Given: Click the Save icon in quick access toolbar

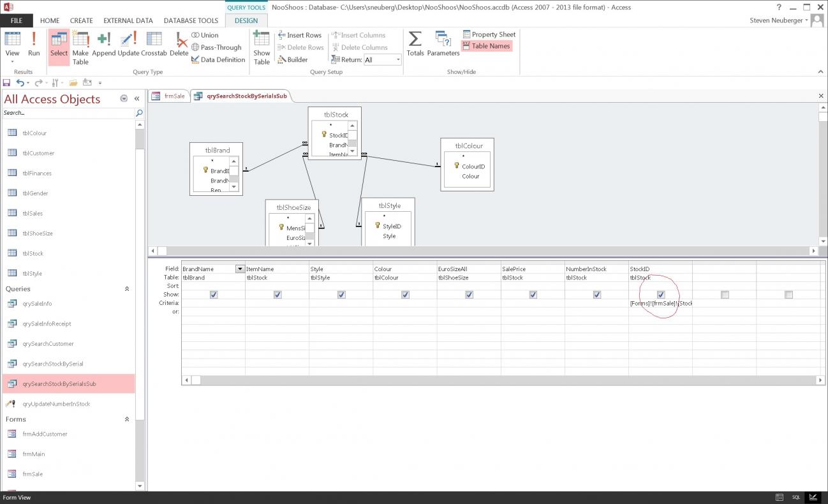Looking at the screenshot, I should click(x=6, y=83).
